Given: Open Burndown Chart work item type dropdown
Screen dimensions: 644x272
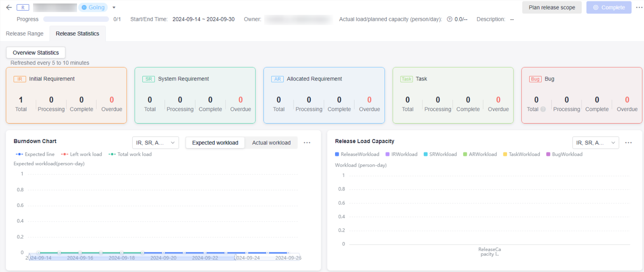Looking at the screenshot, I should click(155, 143).
